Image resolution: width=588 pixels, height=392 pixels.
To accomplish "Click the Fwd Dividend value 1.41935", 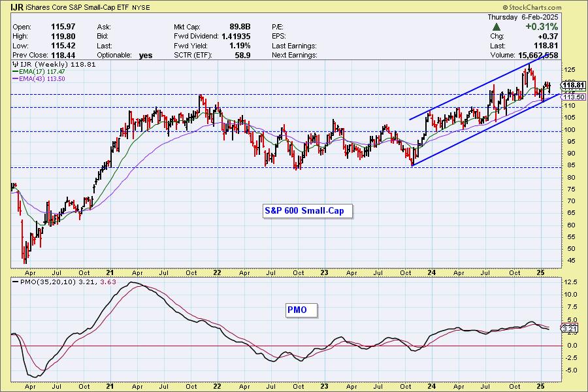I will [236, 37].
